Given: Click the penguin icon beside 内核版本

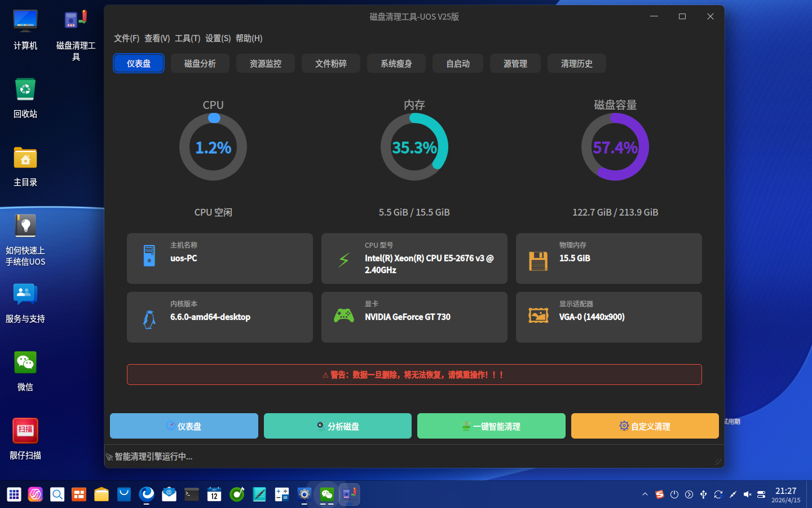Looking at the screenshot, I should (x=149, y=319).
